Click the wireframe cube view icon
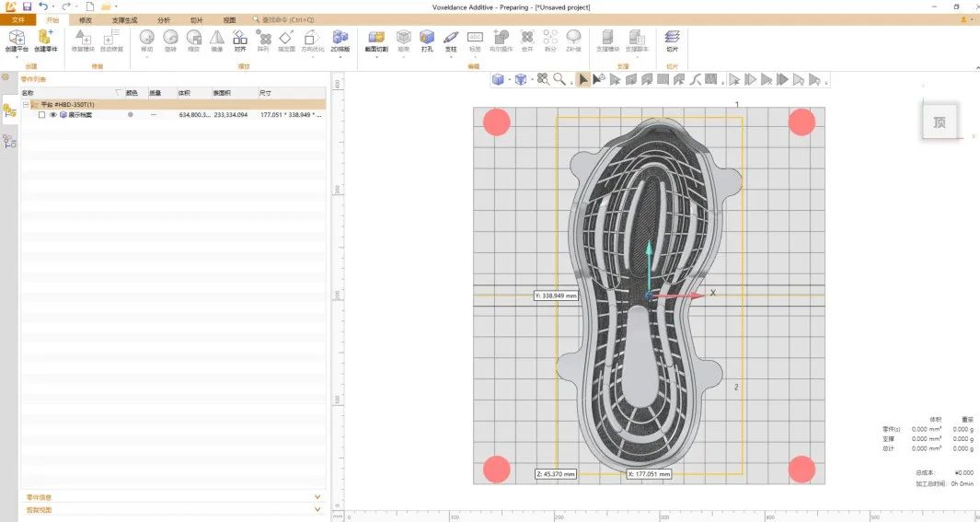 (x=520, y=79)
